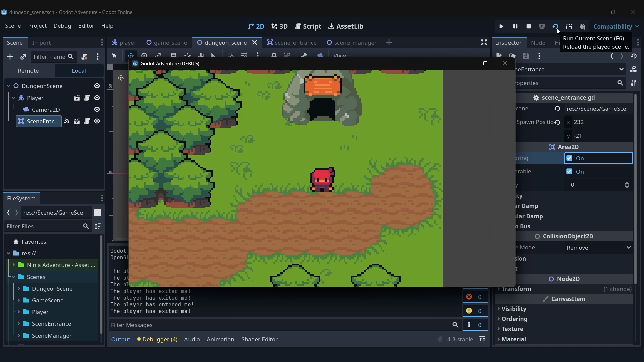Click search icon in Filter Messages
This screenshot has width=644, height=362.
(x=455, y=325)
